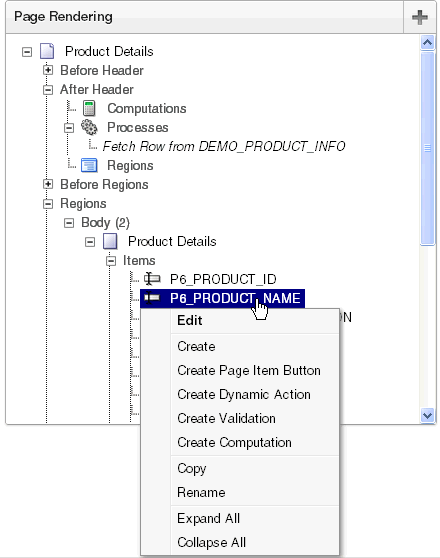Image resolution: width=440 pixels, height=558 pixels.
Task: Click the plus icon in Page Rendering header
Action: 420,17
